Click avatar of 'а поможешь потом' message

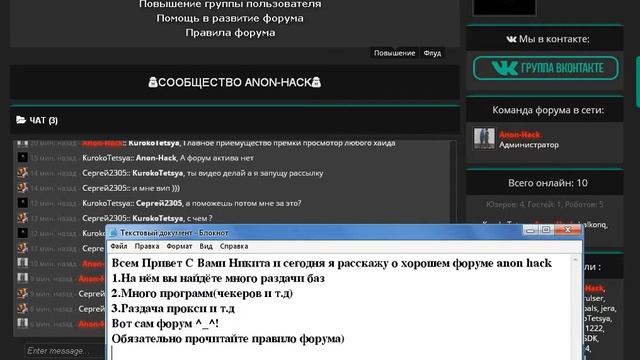22,203
